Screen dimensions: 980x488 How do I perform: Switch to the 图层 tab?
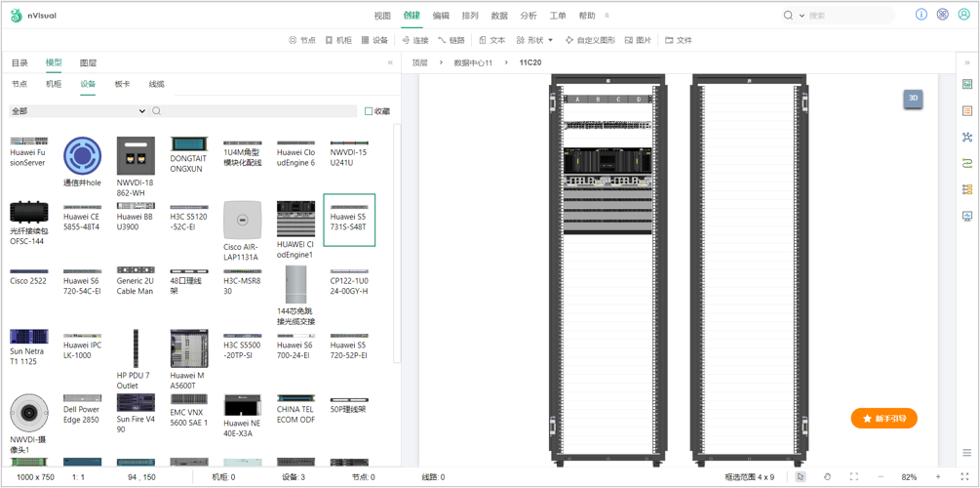click(x=88, y=62)
